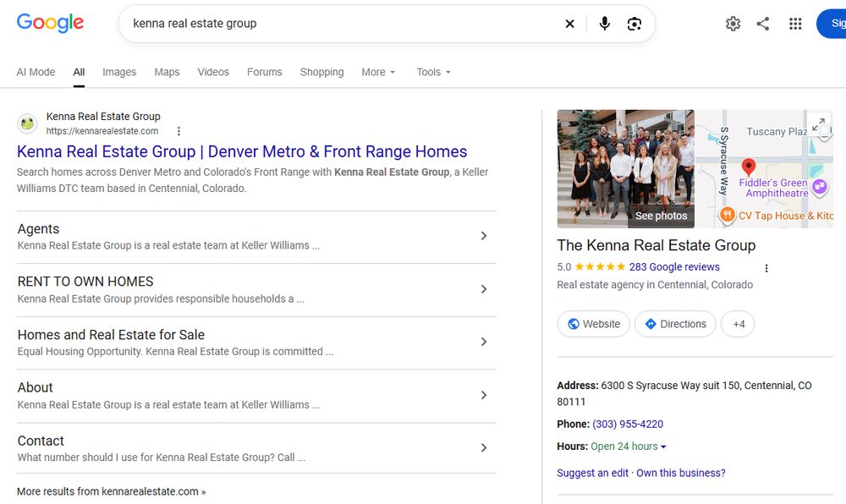
Task: Open the Agents sitelink heading
Action: pos(38,228)
